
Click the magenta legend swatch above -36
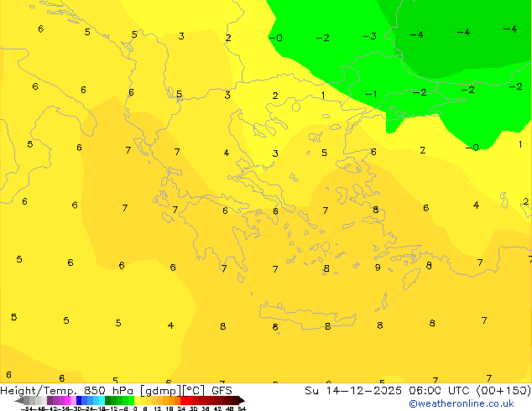click(x=67, y=400)
